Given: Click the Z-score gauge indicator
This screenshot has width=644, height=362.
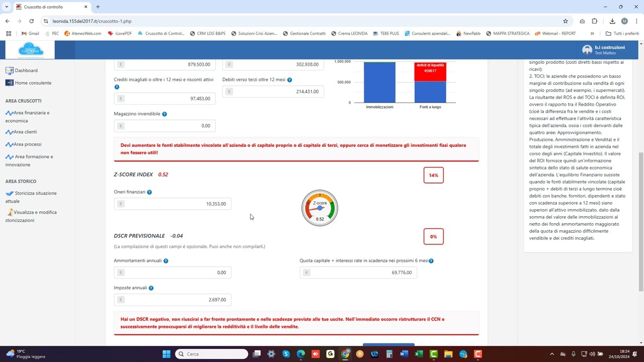Looking at the screenshot, I should click(319, 208).
